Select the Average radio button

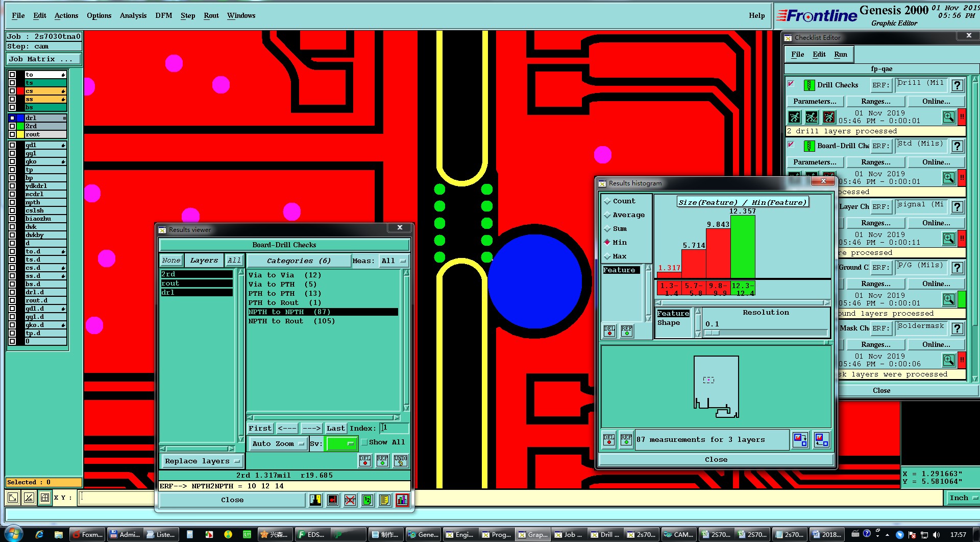[607, 215]
